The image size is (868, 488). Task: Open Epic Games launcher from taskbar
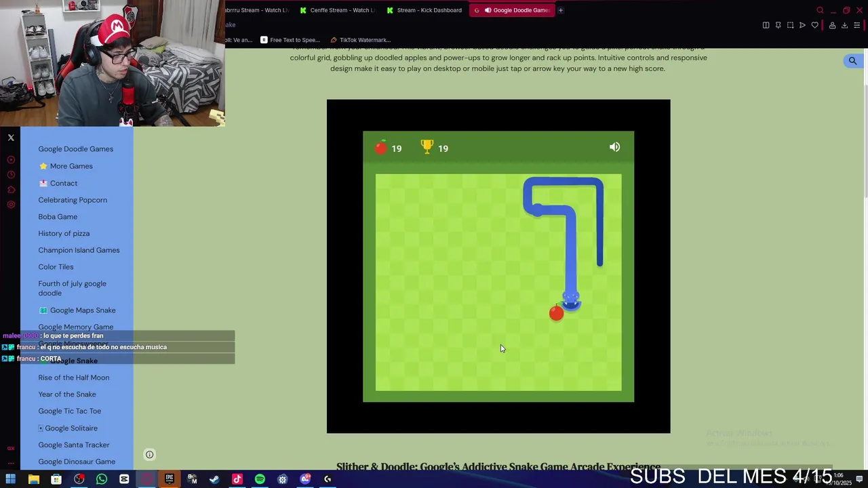[170, 479]
